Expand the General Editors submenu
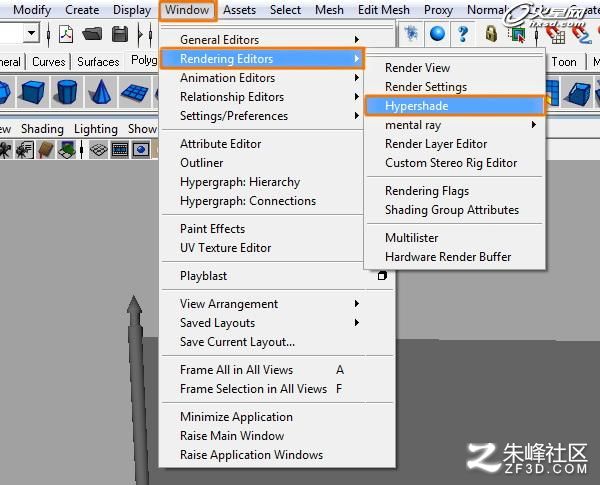This screenshot has height=485, width=600. point(357,39)
